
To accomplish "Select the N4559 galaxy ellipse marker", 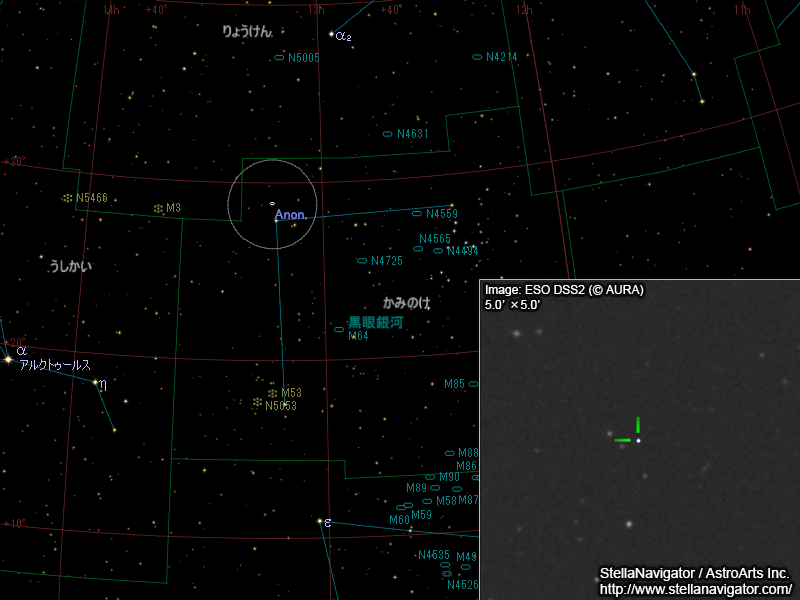I will (x=417, y=213).
